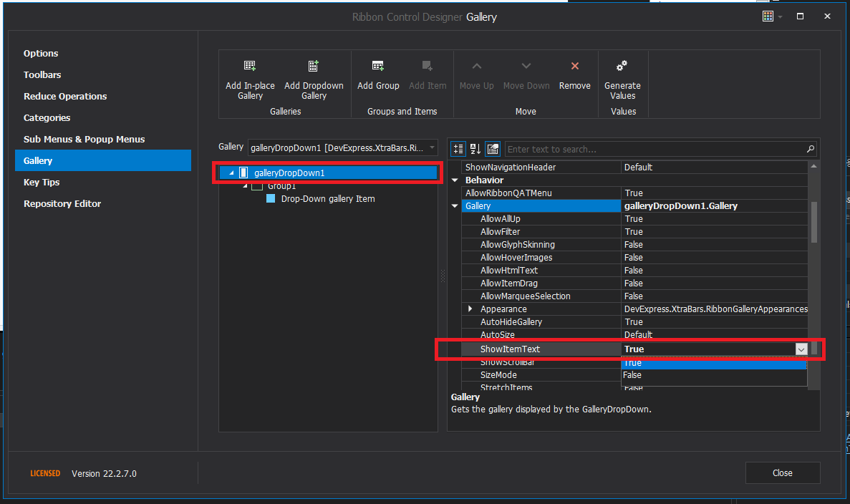Screen dimensions: 850x504
Task: Select Group1 tree item
Action: 281,186
